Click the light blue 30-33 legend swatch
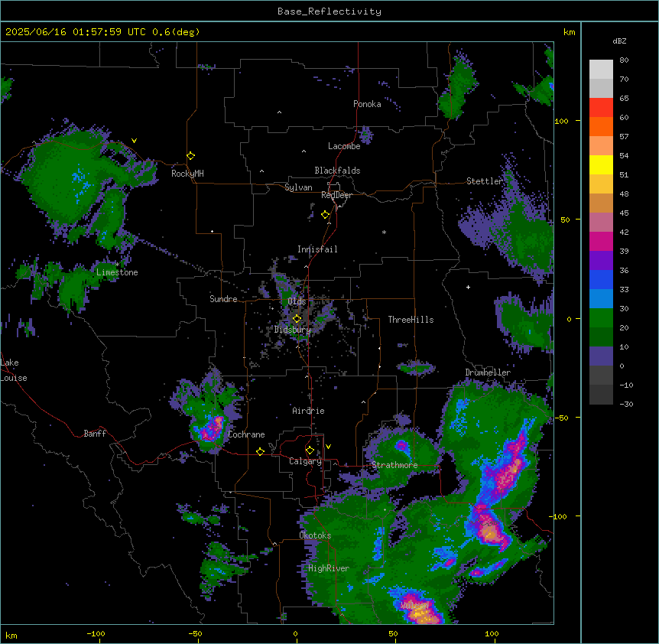659x644 pixels. (x=601, y=298)
